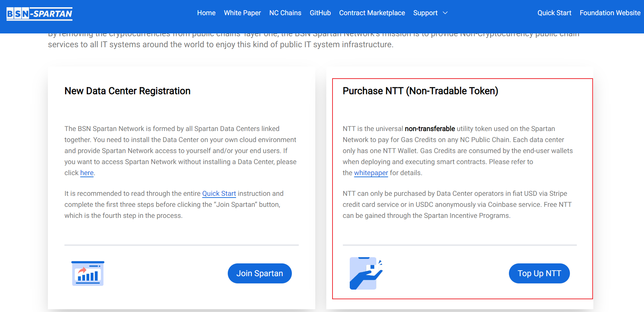Open the whitepaper link for details
The image size is (644, 312).
(371, 173)
